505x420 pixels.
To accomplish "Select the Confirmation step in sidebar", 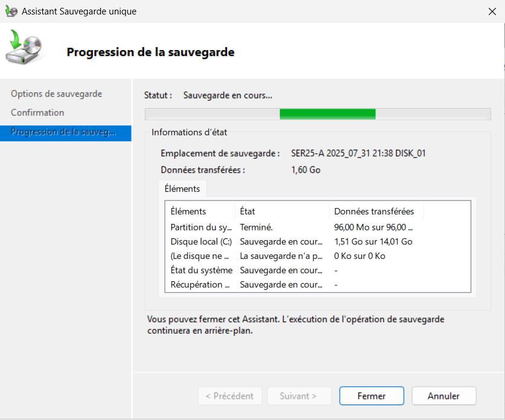I will coord(37,112).
